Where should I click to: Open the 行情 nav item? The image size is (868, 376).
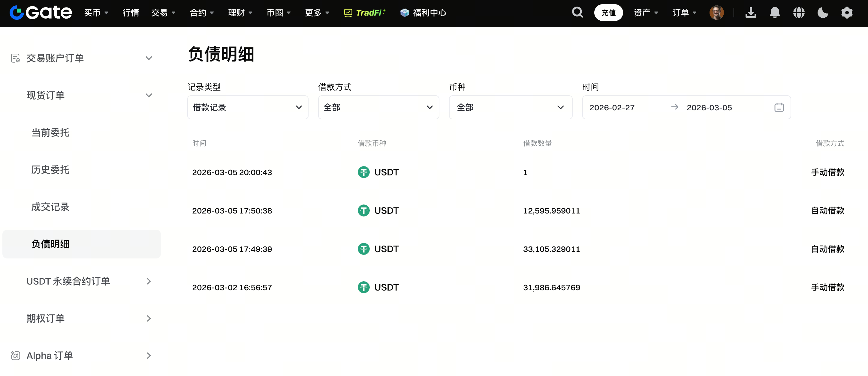(131, 13)
